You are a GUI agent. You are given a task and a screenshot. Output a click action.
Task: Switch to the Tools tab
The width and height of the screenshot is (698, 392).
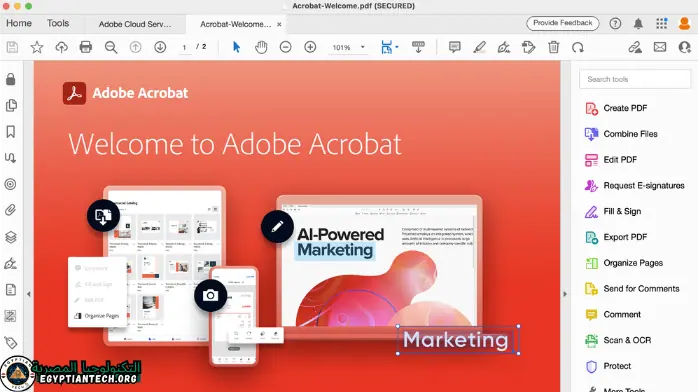(x=58, y=23)
